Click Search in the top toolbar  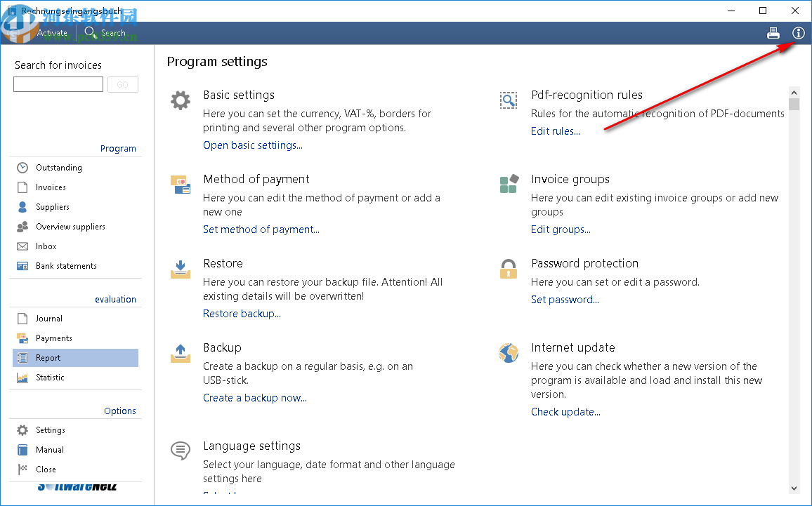pyautogui.click(x=105, y=32)
